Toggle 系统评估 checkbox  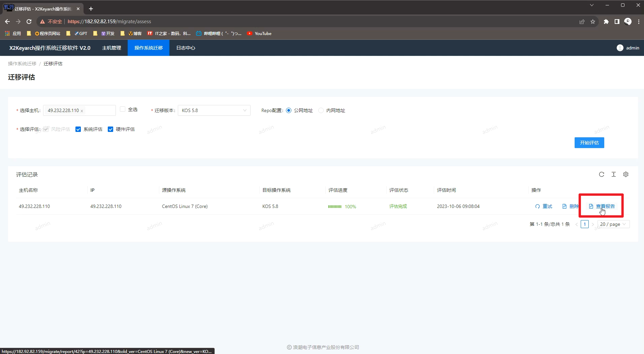pos(78,129)
